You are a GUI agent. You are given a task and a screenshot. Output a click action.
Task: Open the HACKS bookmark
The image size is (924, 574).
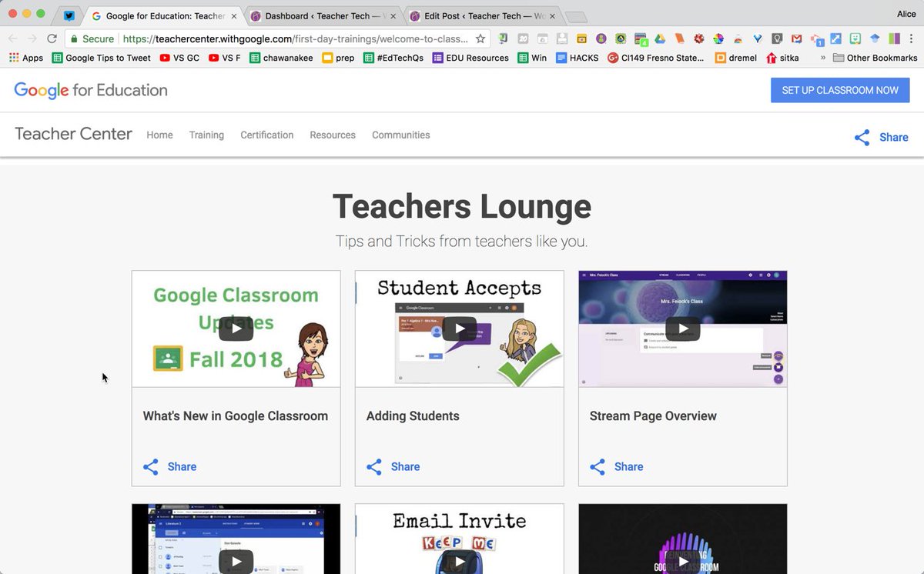(577, 58)
